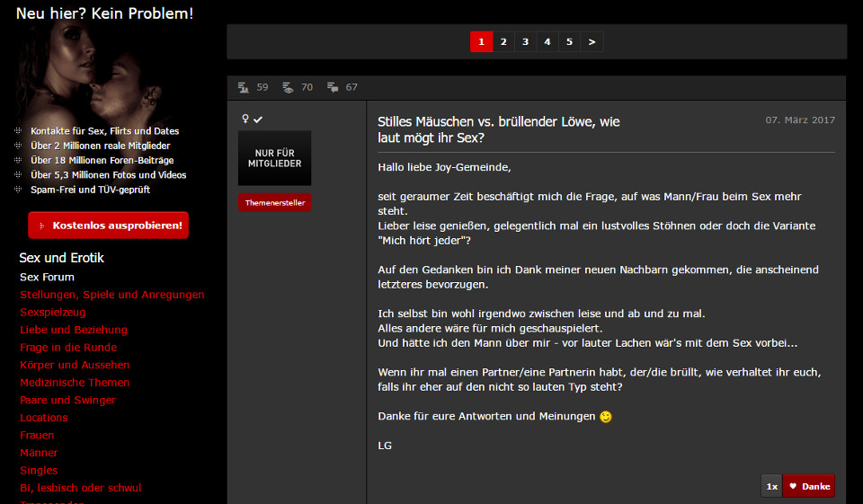Click the Nur für Mitglieder avatar thumbnail
863x504 pixels.
pos(274,158)
